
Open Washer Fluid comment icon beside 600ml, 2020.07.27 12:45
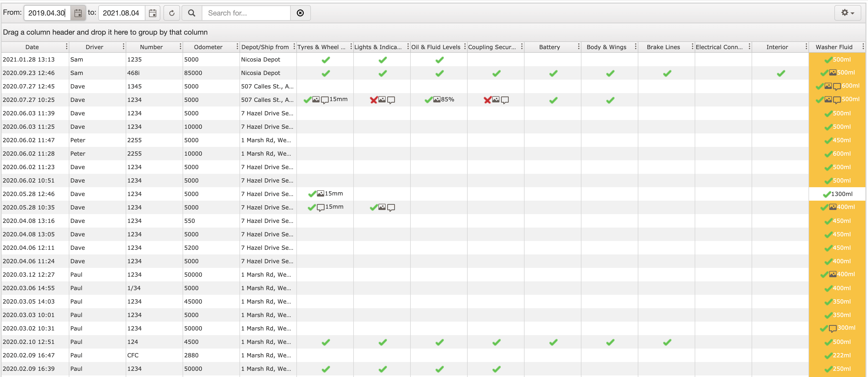pyautogui.click(x=837, y=87)
